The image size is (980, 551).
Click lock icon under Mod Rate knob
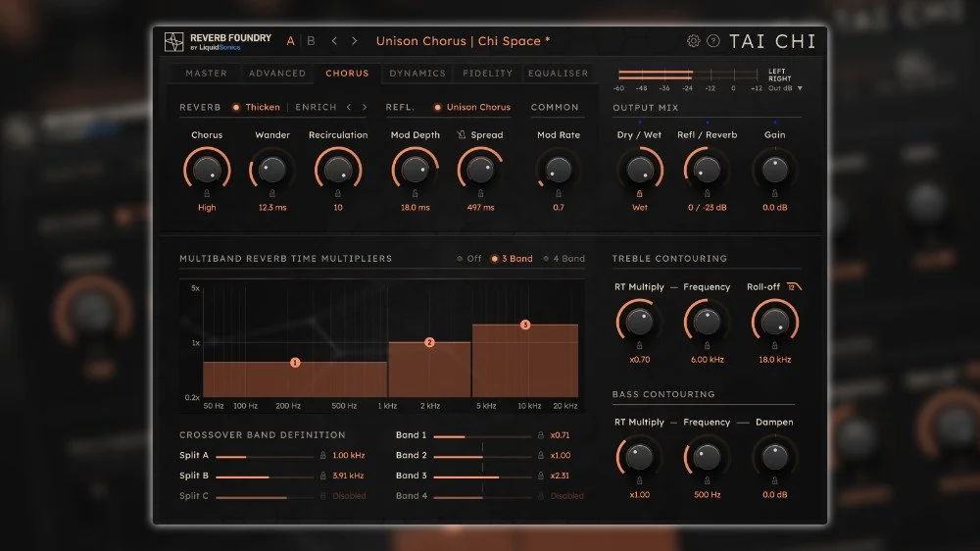pos(559,193)
